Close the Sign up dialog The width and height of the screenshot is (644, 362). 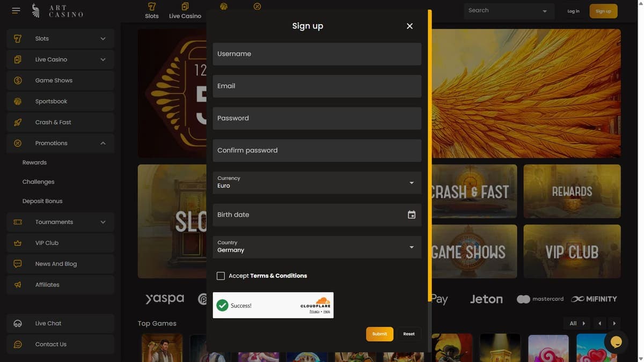(409, 26)
